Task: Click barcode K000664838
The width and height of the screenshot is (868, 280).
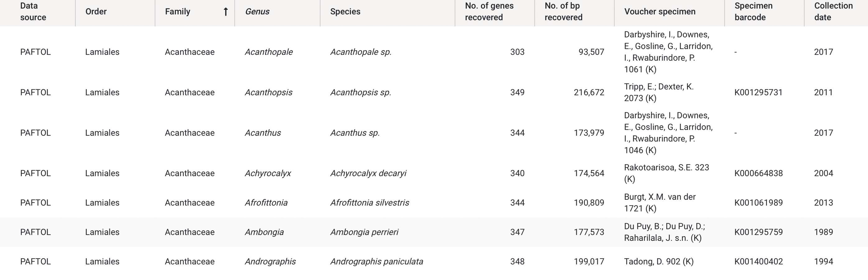Action: (x=758, y=173)
